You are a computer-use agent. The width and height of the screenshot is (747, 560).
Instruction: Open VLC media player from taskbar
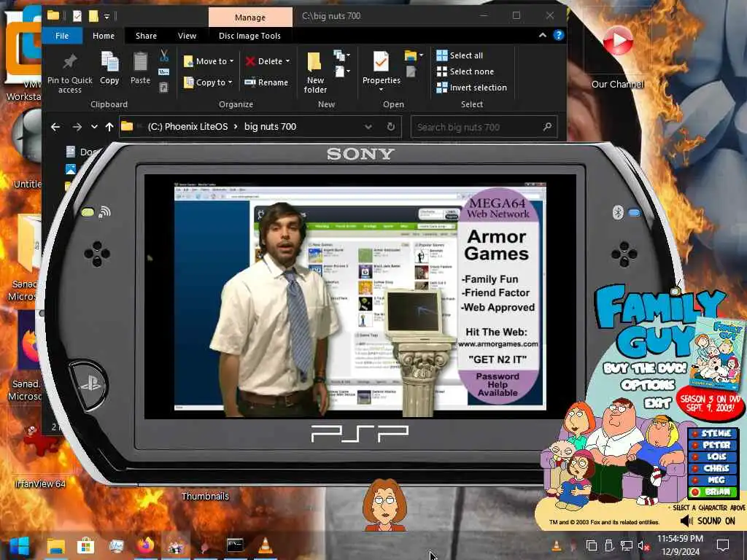[x=265, y=545]
